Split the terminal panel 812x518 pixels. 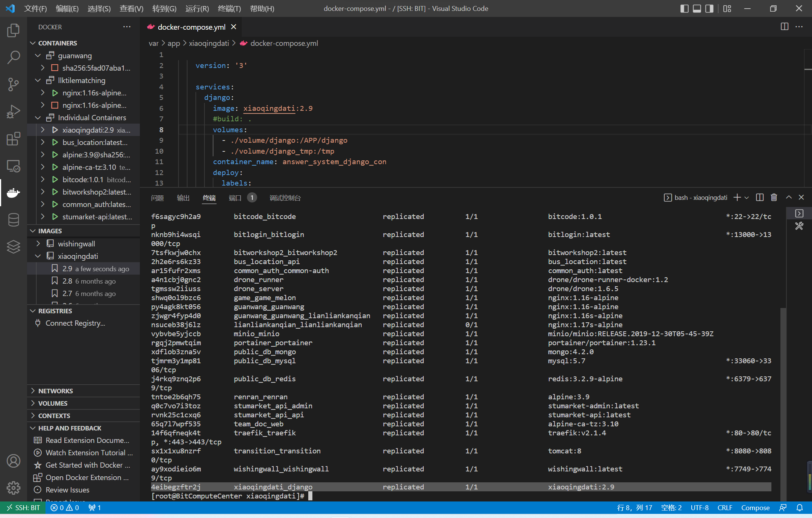(x=760, y=198)
